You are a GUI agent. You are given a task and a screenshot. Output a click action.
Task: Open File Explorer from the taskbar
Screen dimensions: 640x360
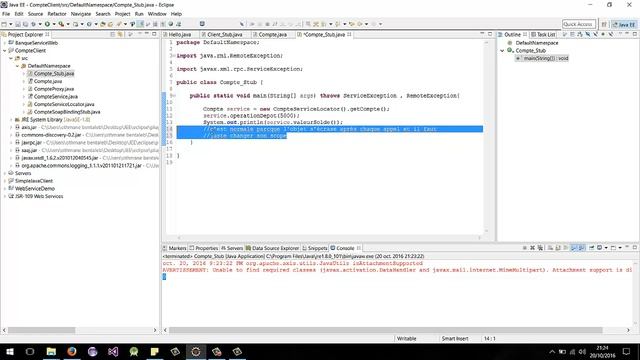tap(51, 351)
